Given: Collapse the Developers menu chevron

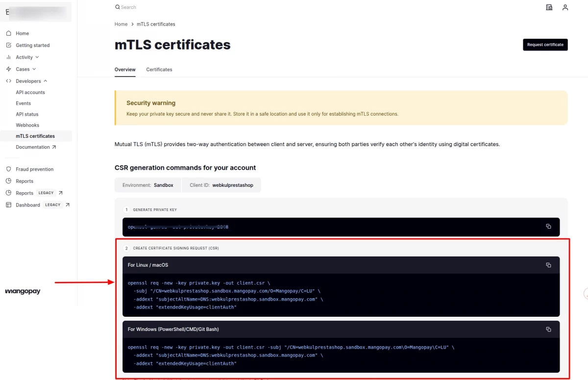Looking at the screenshot, I should click(46, 81).
